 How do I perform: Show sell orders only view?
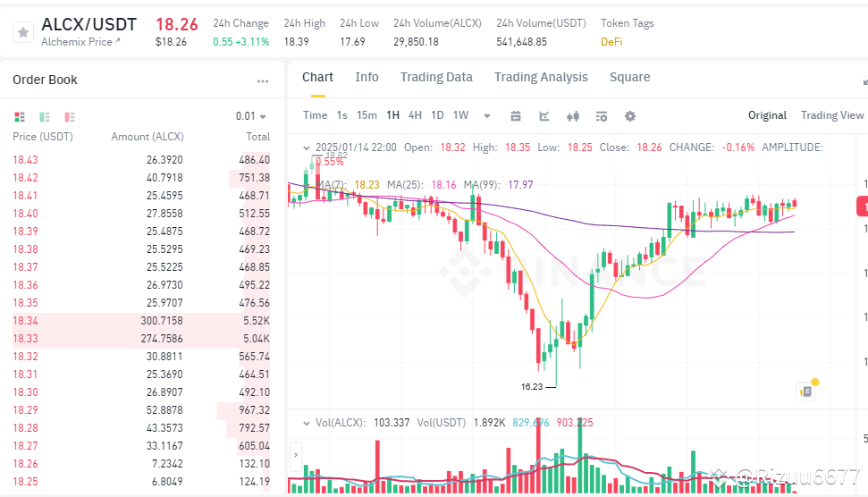click(x=70, y=117)
